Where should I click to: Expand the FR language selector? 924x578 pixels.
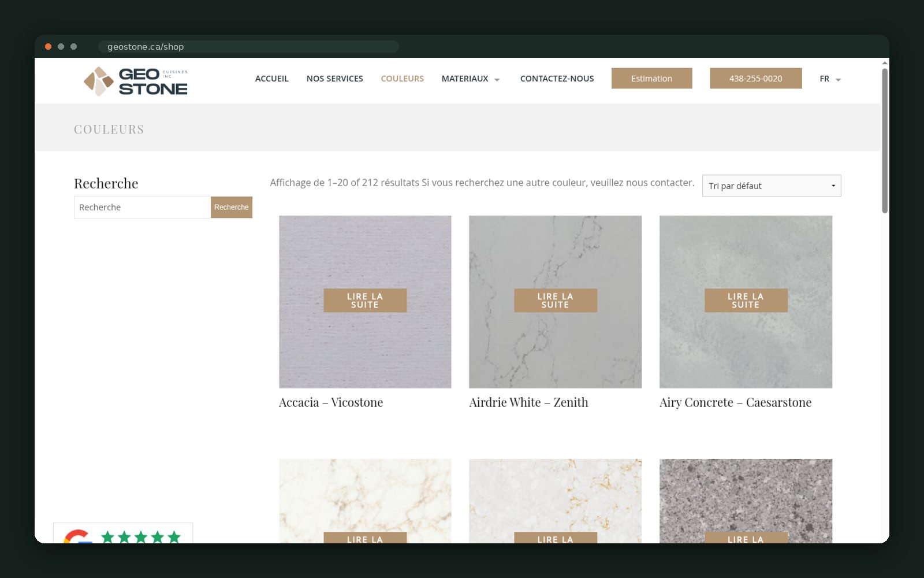[830, 79]
